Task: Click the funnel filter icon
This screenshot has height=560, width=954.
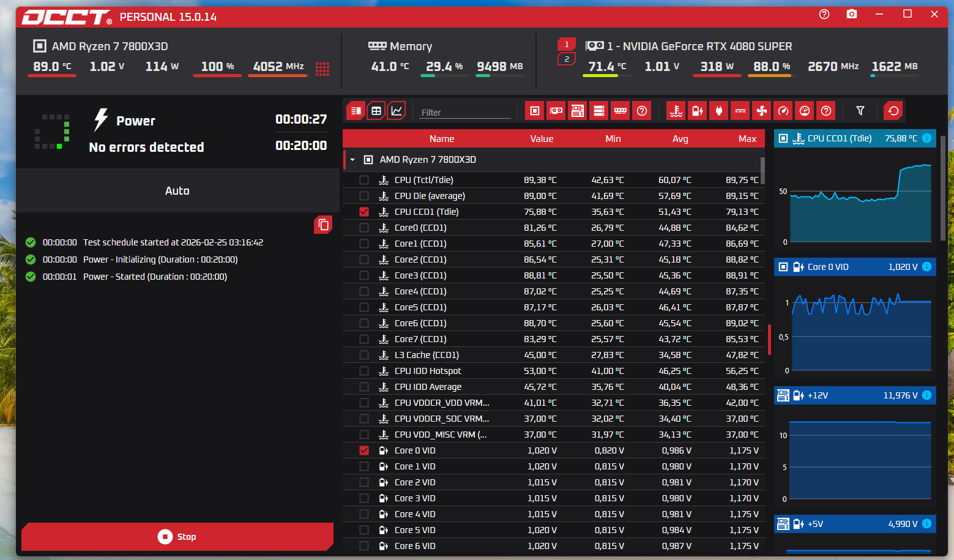Action: coord(860,111)
